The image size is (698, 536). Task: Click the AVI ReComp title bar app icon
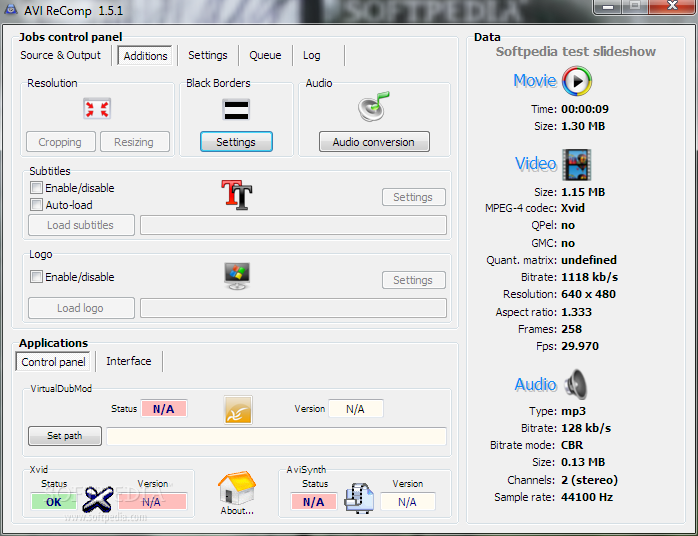tap(11, 10)
